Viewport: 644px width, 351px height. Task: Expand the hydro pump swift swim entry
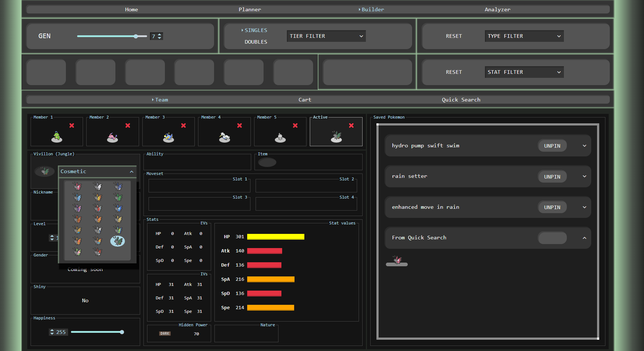[584, 146]
